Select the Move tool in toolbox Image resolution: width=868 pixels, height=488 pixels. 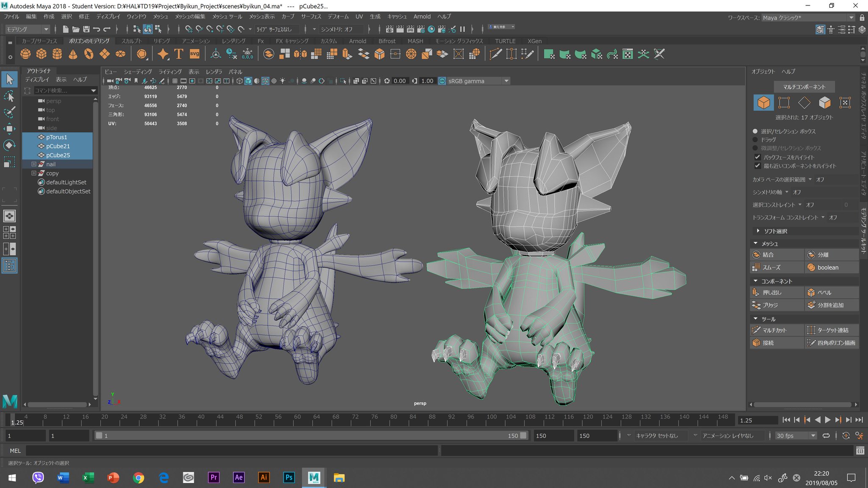[x=9, y=129]
